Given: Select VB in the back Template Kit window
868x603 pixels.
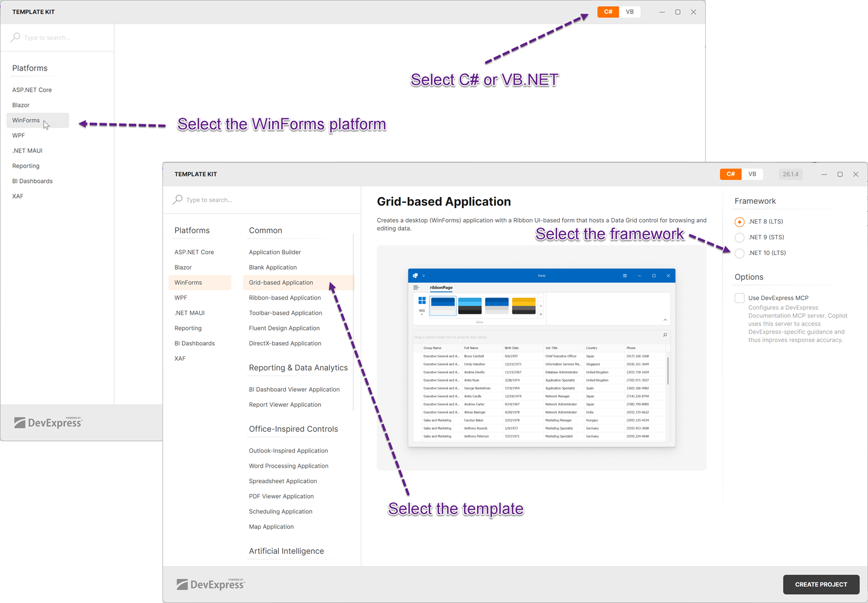Looking at the screenshot, I should pos(630,12).
